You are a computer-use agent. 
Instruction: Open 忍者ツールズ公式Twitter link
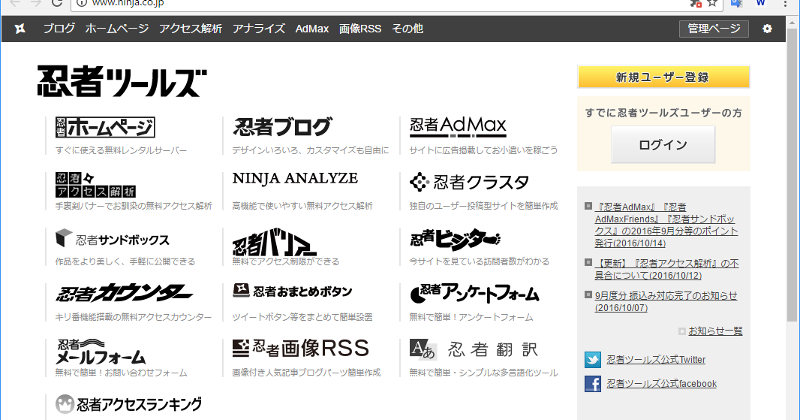(656, 360)
